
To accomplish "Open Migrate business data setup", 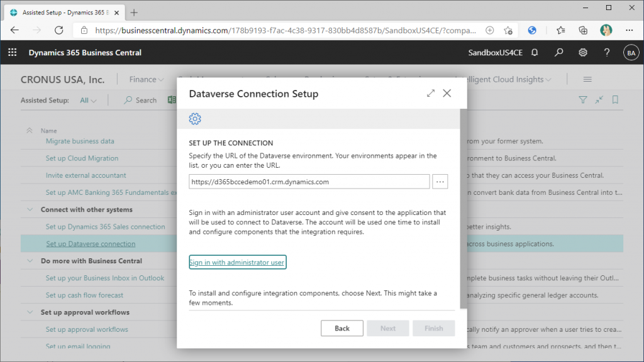I will (80, 141).
